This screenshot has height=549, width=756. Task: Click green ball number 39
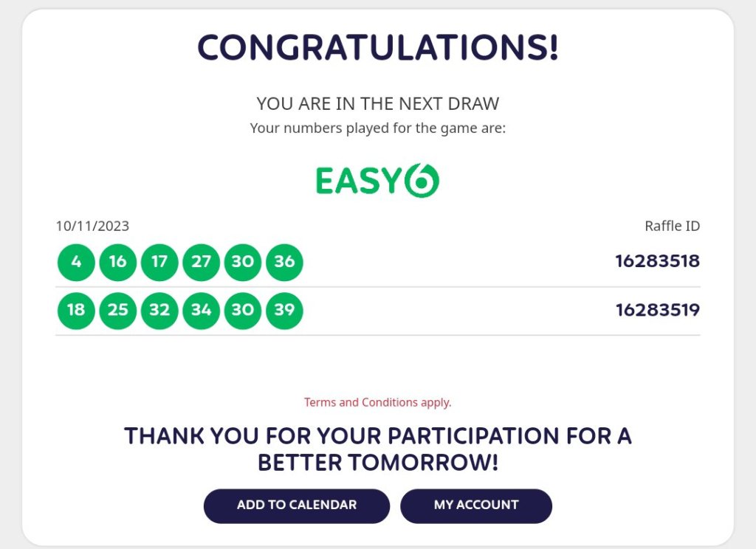tap(284, 311)
